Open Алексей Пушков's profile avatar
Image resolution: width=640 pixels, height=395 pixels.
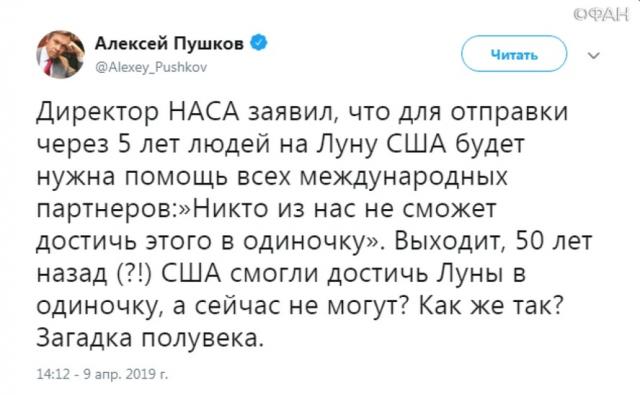[x=60, y=54]
